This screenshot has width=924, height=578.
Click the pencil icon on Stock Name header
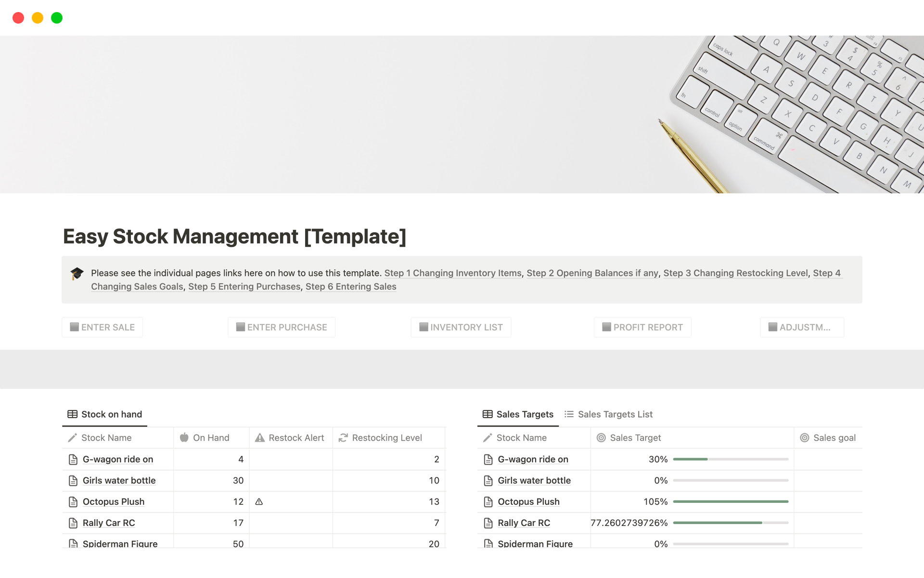click(x=72, y=437)
